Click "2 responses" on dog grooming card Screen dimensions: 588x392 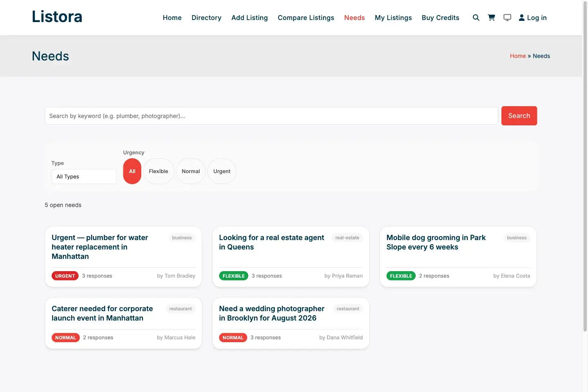pos(434,276)
